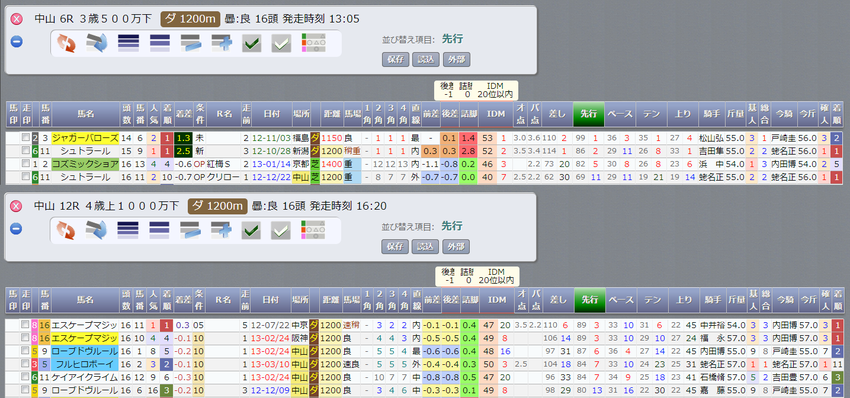Click the blue reload arrow icon in 中山 6R panel
Viewport: 850px width, 398px height.
pyautogui.click(x=97, y=43)
